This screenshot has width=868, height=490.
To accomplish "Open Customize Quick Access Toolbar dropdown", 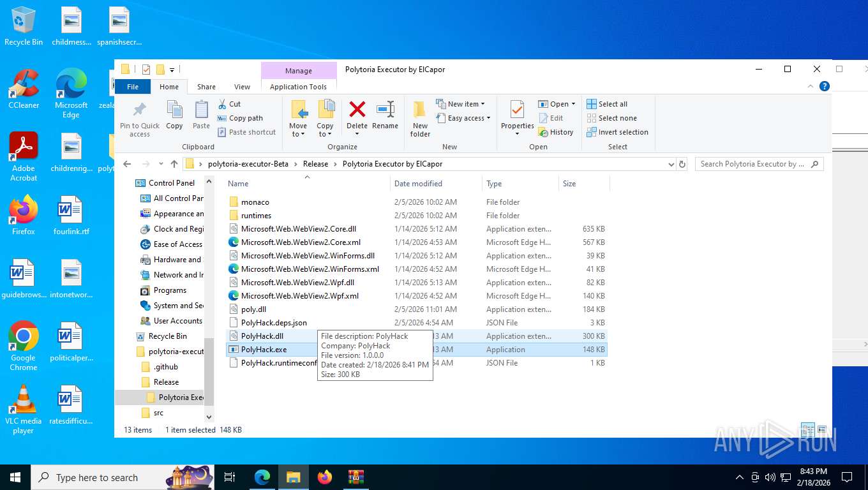I will coord(172,70).
